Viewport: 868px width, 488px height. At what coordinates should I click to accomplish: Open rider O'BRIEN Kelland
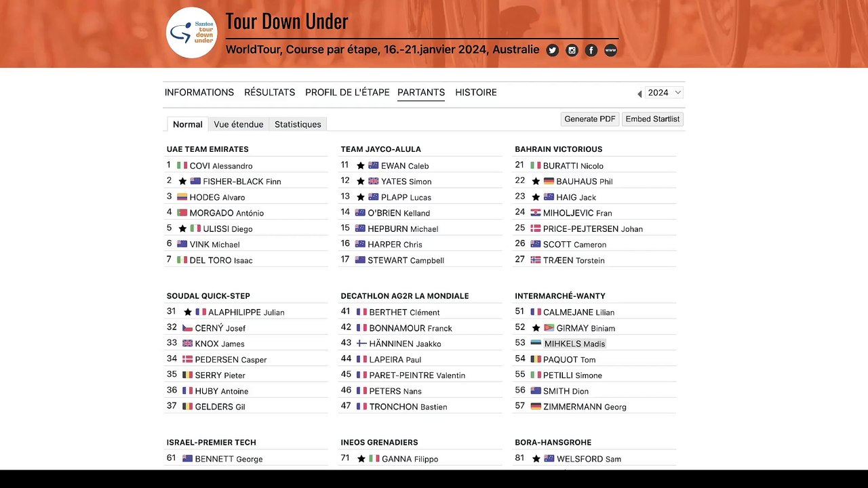coord(399,213)
